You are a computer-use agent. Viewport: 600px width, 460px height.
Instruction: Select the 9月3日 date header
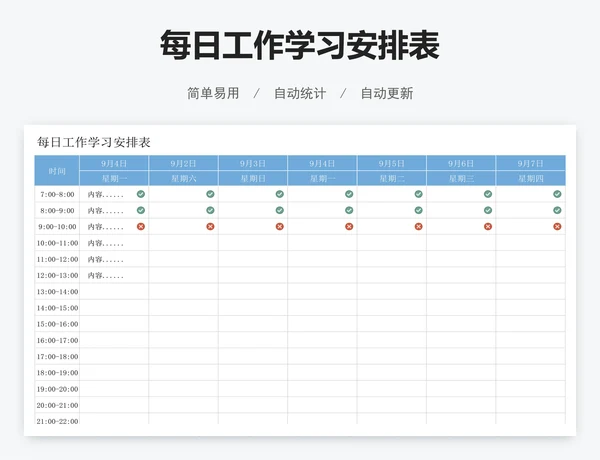coord(253,163)
